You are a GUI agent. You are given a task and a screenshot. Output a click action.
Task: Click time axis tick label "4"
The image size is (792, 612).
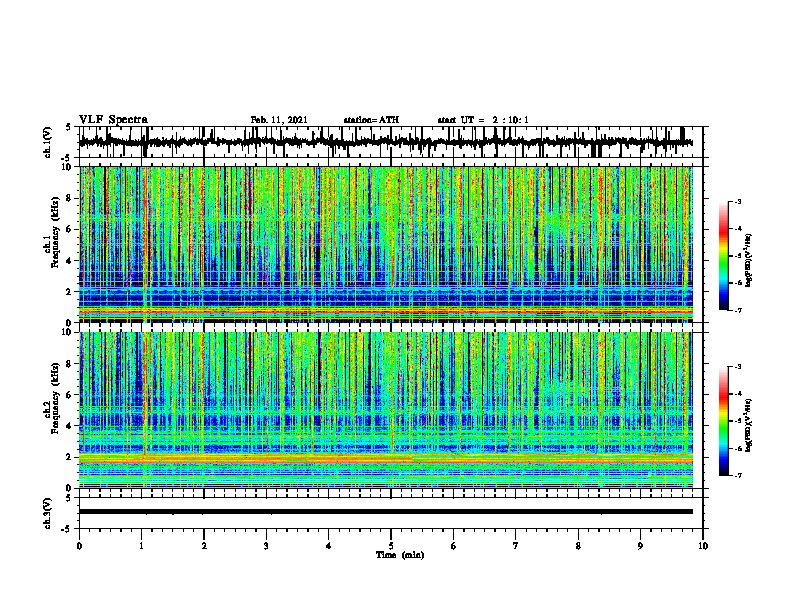click(x=329, y=546)
